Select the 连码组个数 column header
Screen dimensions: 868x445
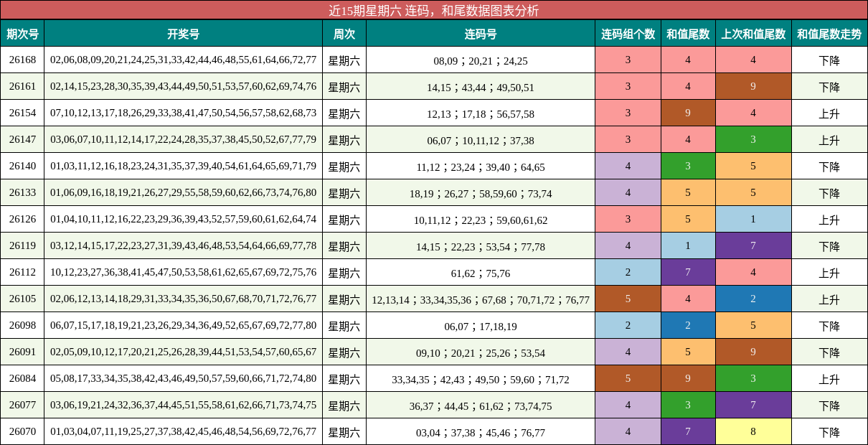point(628,34)
